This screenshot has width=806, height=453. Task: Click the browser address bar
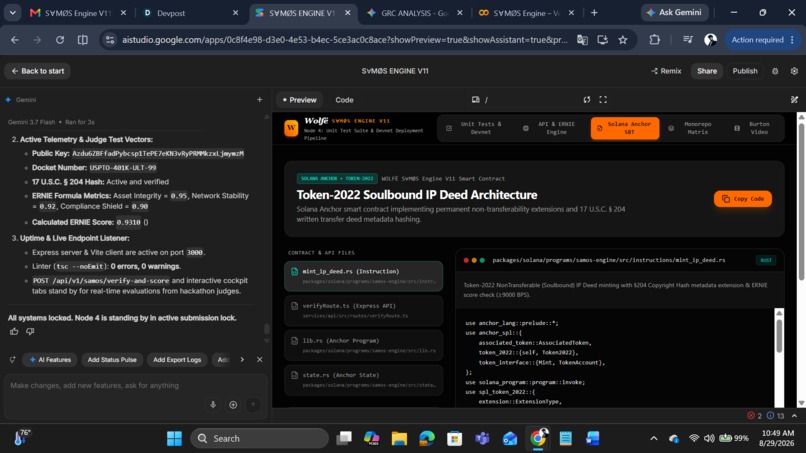(x=344, y=40)
